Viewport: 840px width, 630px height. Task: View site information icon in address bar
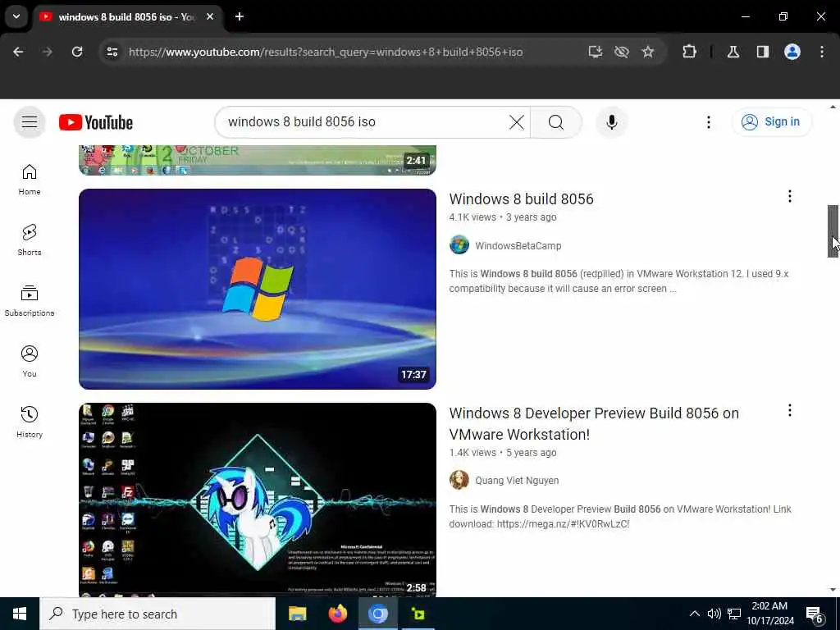(x=112, y=52)
